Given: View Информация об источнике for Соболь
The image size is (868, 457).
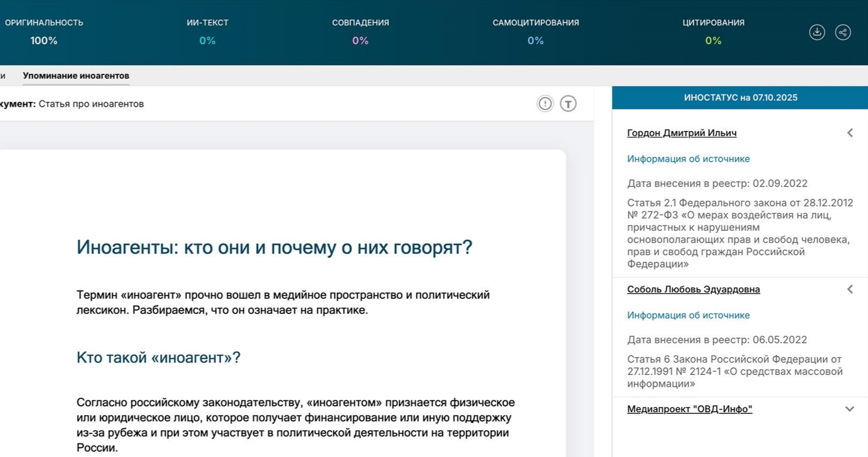Looking at the screenshot, I should [688, 315].
